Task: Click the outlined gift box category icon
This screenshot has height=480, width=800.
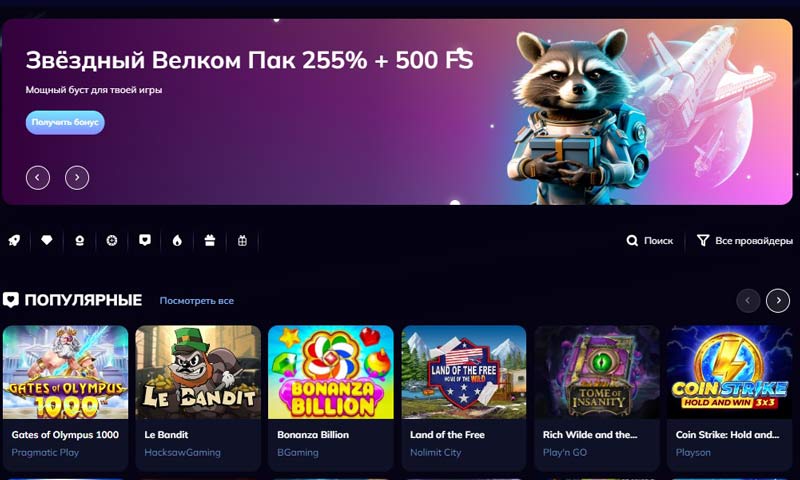Action: click(x=242, y=240)
